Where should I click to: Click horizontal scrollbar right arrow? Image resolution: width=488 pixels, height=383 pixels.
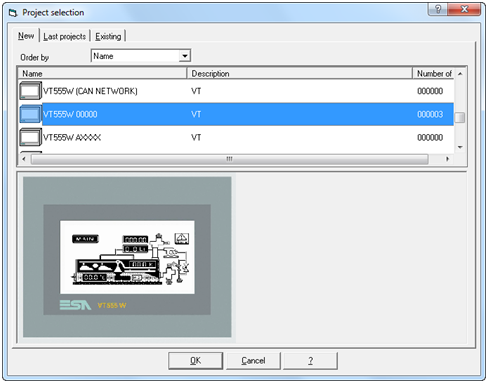tap(448, 159)
